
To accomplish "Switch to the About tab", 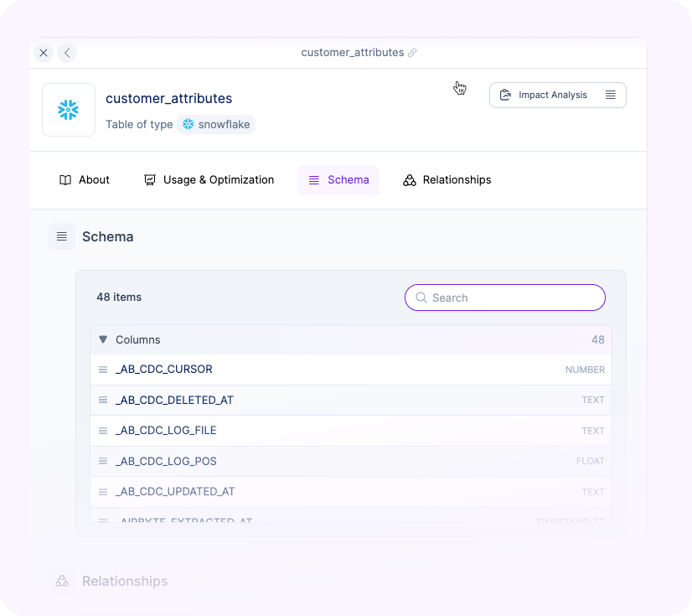I will (85, 180).
